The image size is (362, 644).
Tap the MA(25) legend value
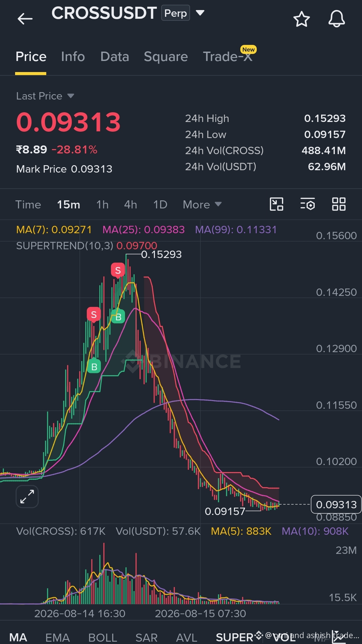tap(143, 230)
